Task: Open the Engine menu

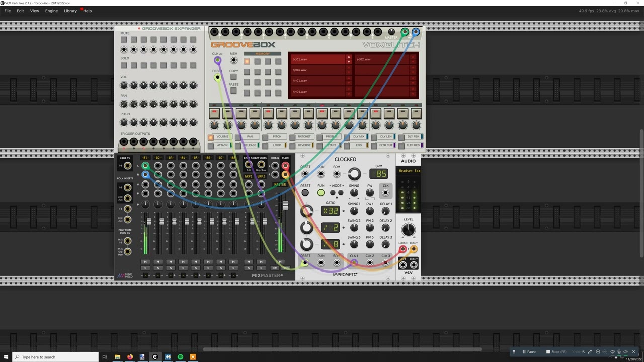Action: tap(51, 11)
